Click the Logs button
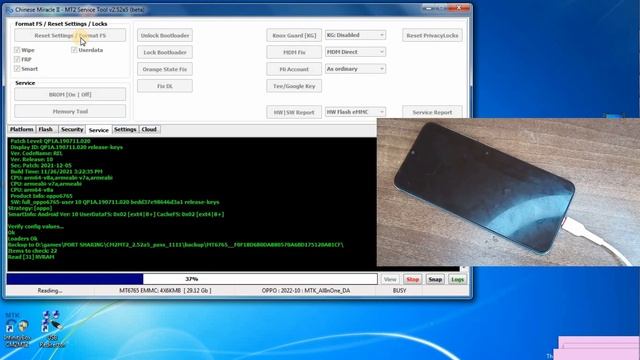 [x=458, y=280]
